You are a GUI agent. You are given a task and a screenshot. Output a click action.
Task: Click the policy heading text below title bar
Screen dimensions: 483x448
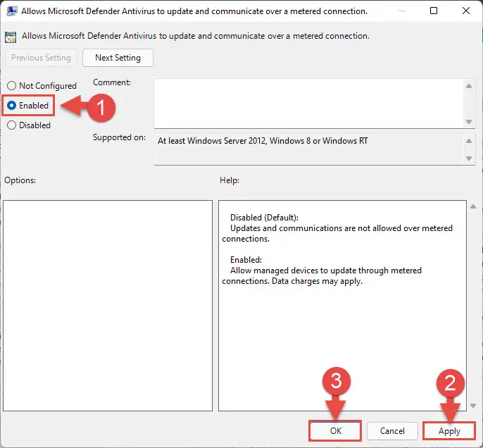coord(195,36)
